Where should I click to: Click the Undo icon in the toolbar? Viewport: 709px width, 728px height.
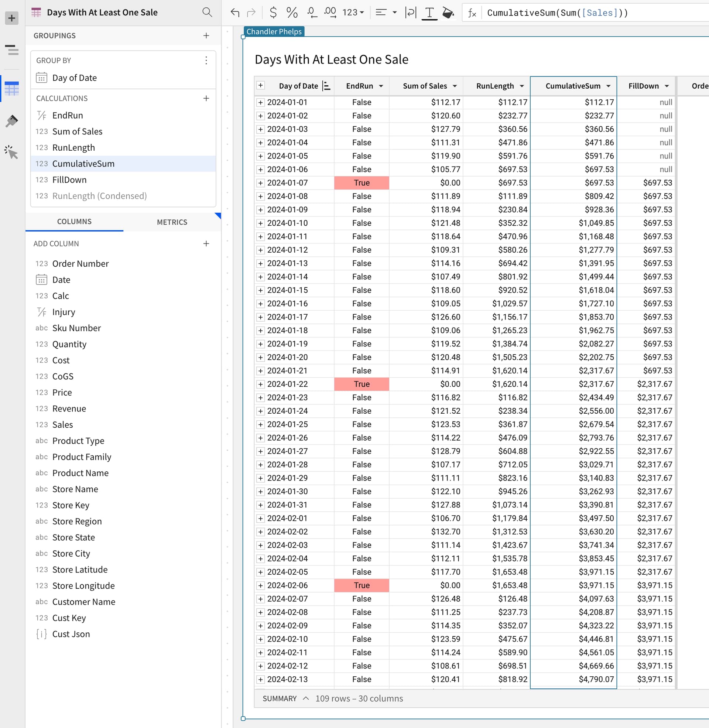pyautogui.click(x=234, y=12)
